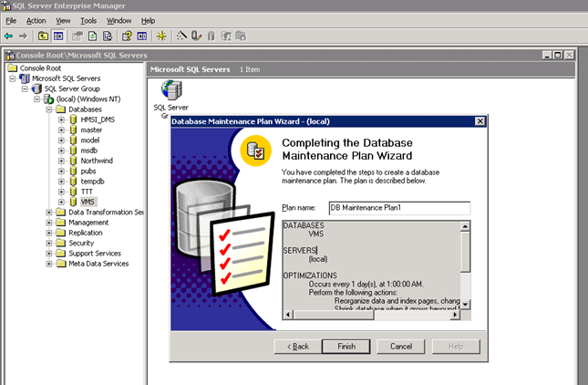
Task: Click the New Database cylinder toolbar icon
Action: click(211, 36)
